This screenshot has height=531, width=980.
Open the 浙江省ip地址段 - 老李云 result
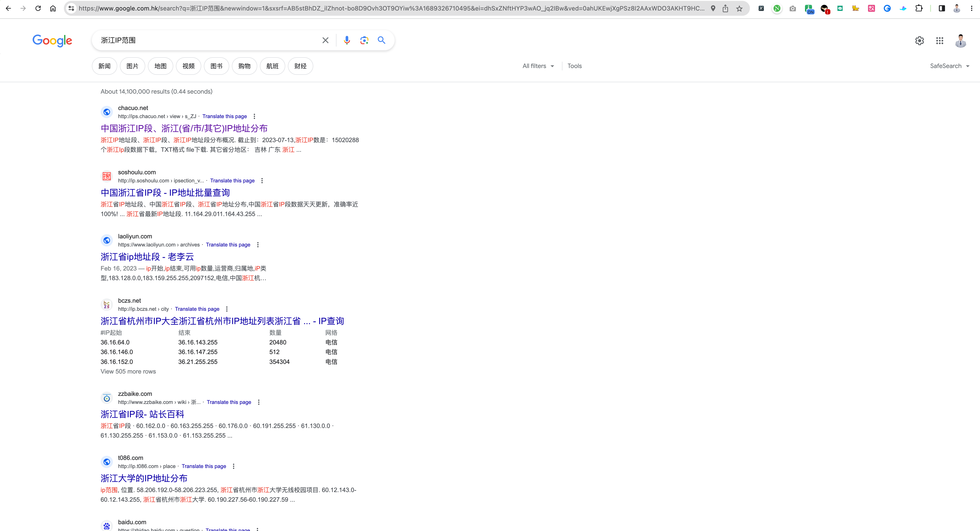coord(147,257)
